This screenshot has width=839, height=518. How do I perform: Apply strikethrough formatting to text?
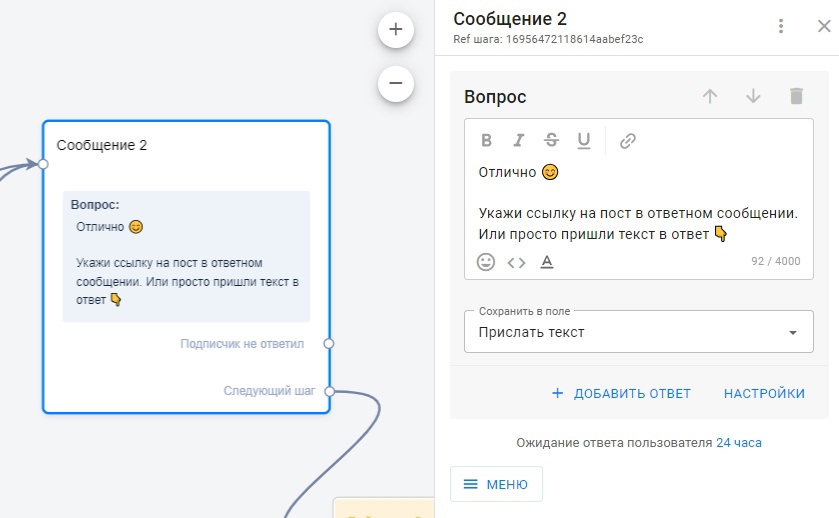pyautogui.click(x=551, y=141)
